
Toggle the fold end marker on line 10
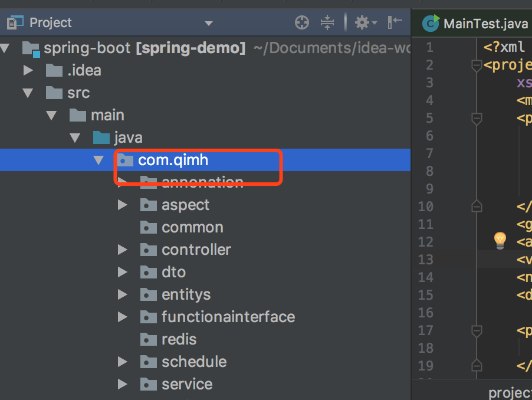coord(477,206)
